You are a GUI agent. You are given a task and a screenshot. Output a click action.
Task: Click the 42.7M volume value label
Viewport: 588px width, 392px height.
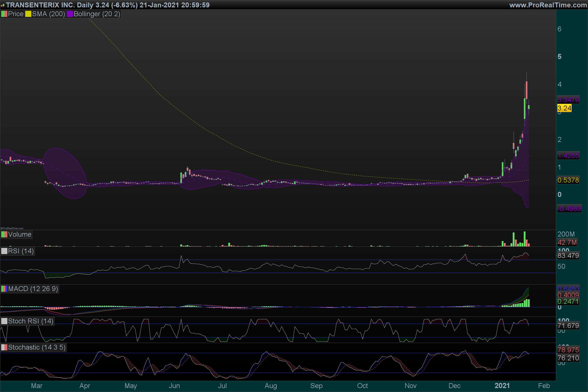[567, 242]
